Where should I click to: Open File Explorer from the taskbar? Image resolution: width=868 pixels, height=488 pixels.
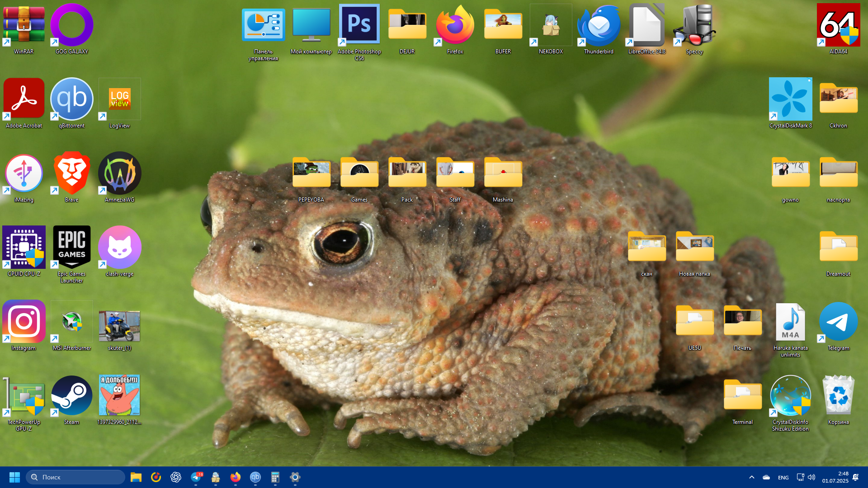pyautogui.click(x=136, y=477)
